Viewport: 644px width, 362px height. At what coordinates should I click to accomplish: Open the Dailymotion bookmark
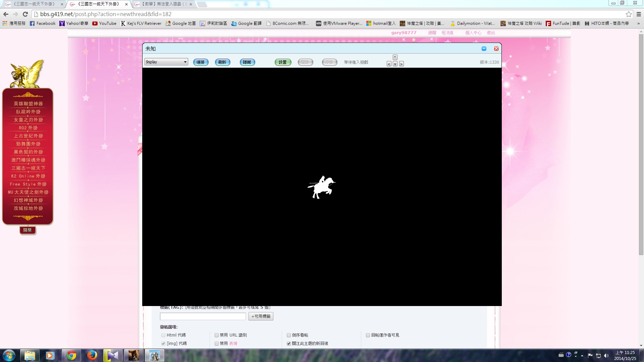(472, 23)
